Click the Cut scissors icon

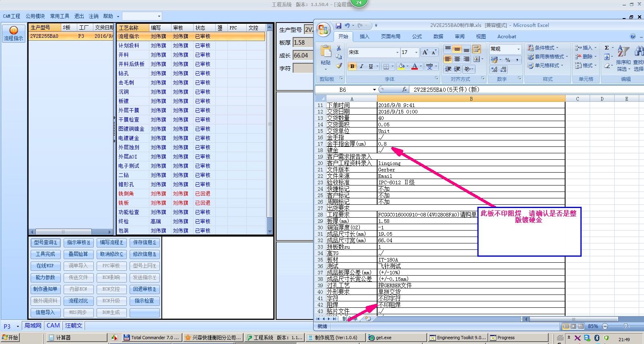pos(339,48)
